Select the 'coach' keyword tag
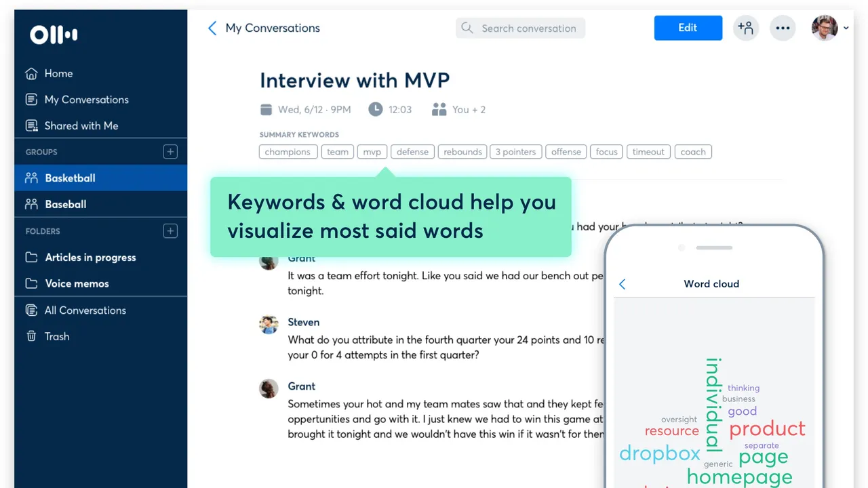The height and width of the screenshot is (488, 868). (693, 152)
